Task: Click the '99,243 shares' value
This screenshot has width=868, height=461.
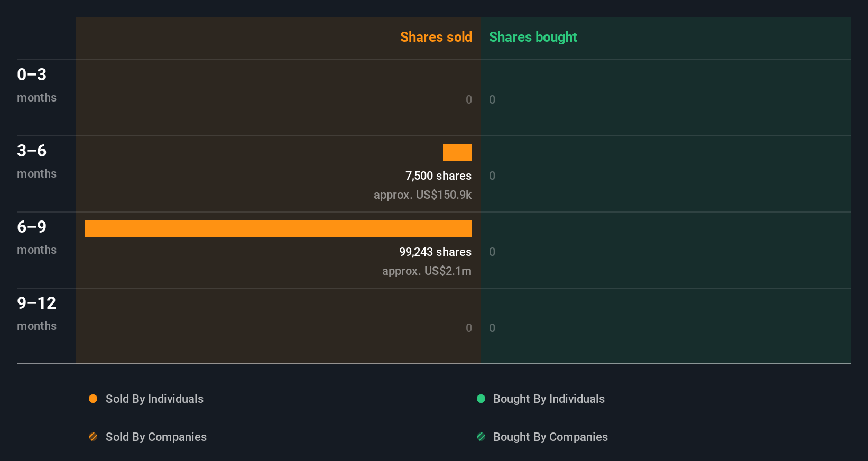Action: pos(435,252)
